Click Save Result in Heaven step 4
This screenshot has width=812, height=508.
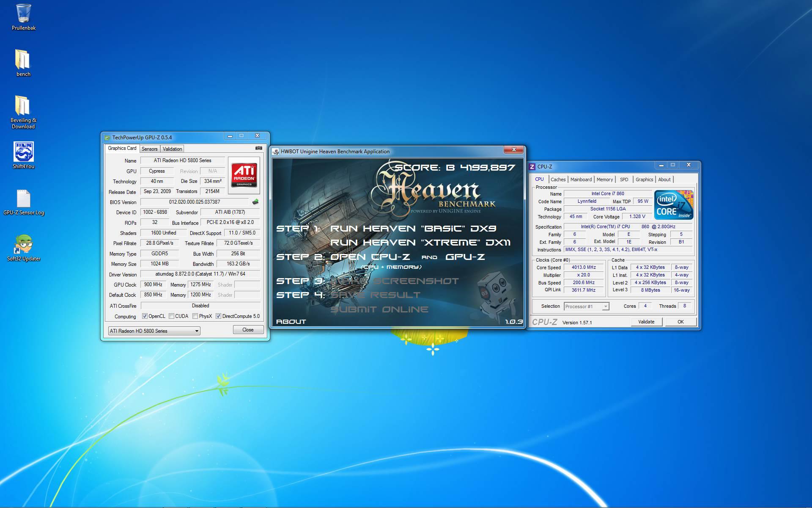pos(375,295)
